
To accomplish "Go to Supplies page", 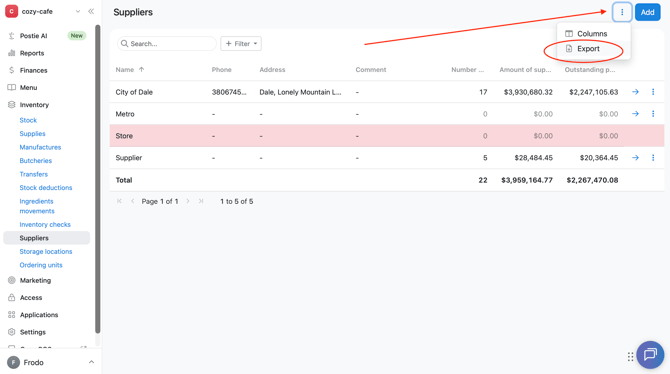I will [32, 134].
